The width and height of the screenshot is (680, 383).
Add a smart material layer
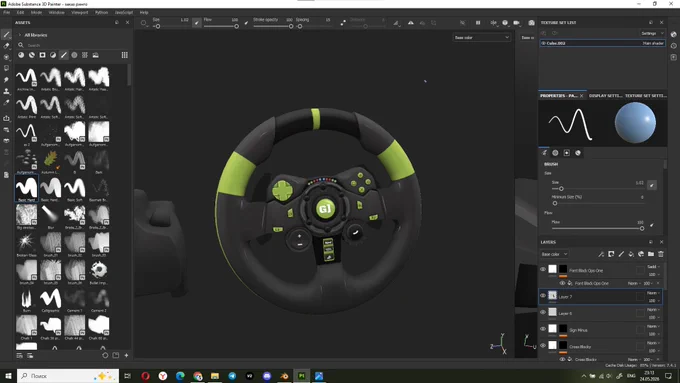point(641,254)
